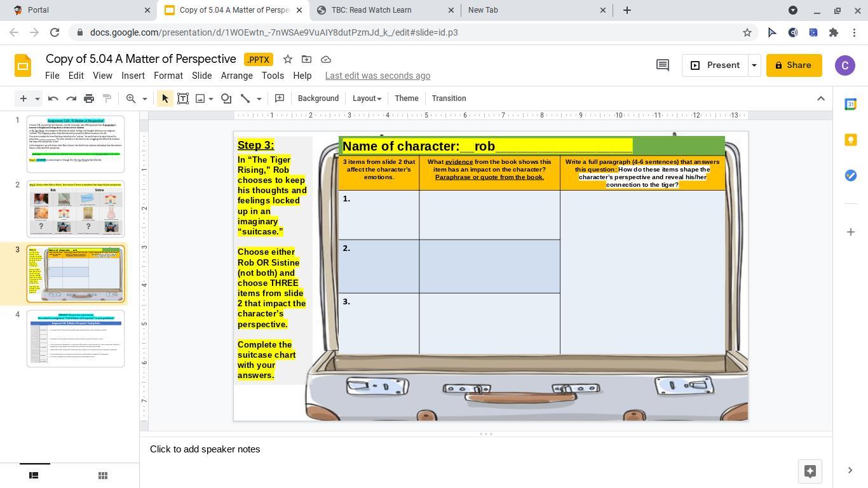Star the presentation title
868x488 pixels.
click(x=288, y=59)
